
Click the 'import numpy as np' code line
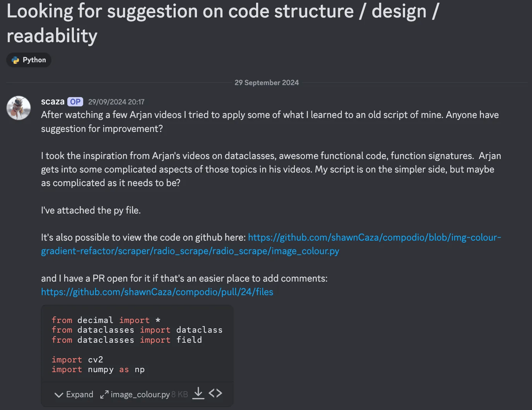tap(98, 370)
